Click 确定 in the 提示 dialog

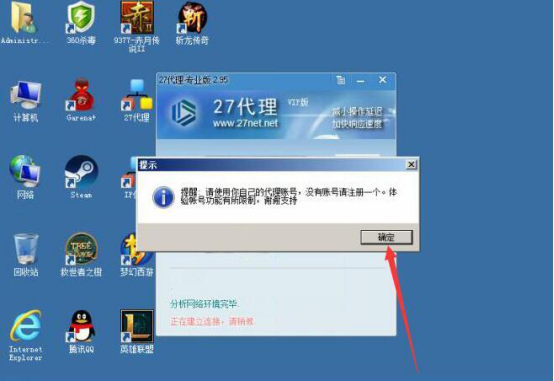[x=386, y=237]
